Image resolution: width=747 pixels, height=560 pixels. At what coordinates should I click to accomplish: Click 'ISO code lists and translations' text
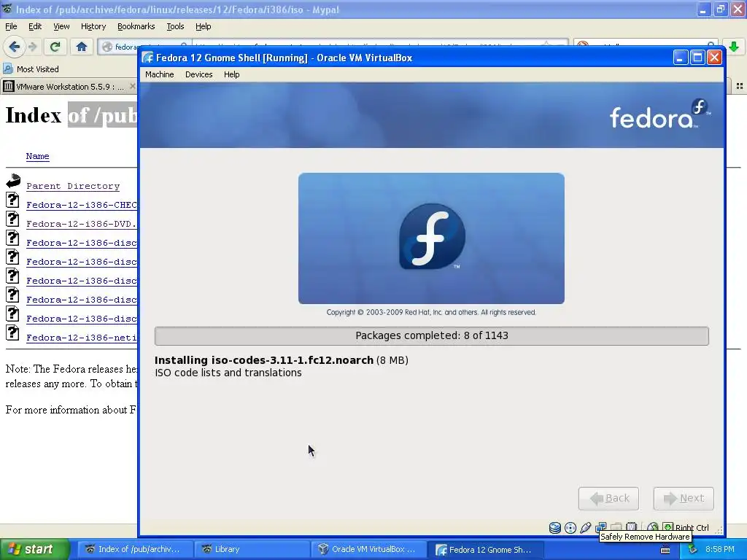(228, 373)
